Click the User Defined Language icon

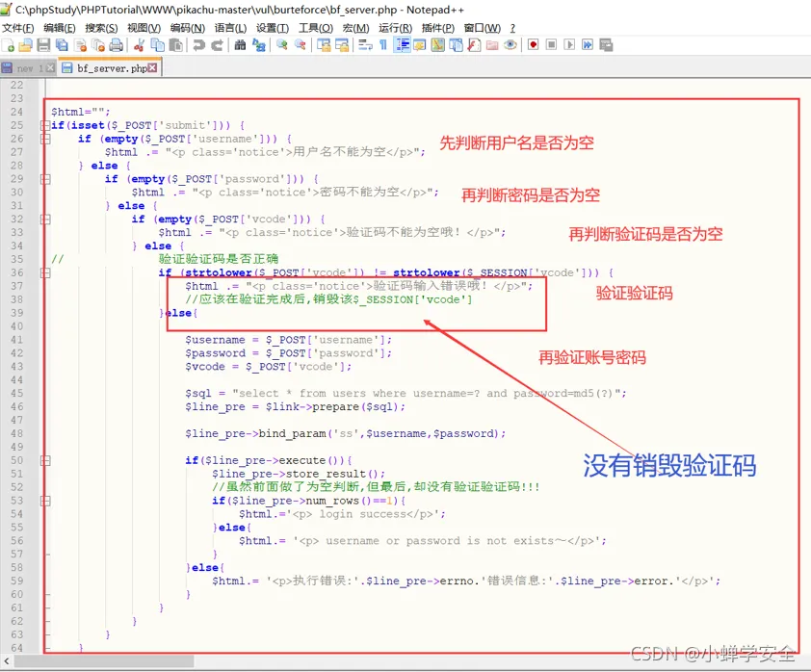tap(419, 45)
